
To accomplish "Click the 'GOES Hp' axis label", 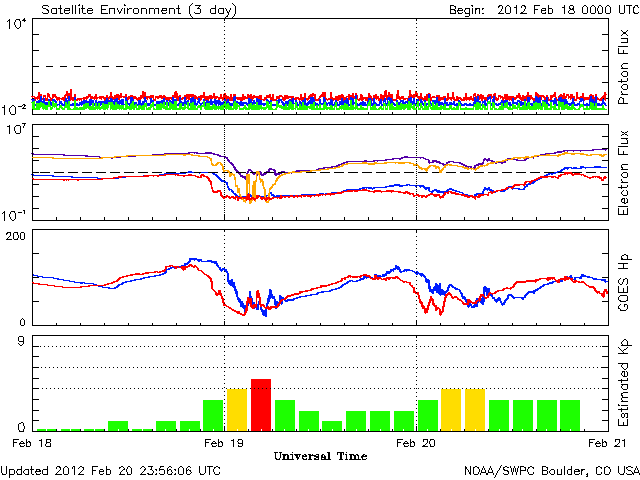I will click(x=624, y=283).
